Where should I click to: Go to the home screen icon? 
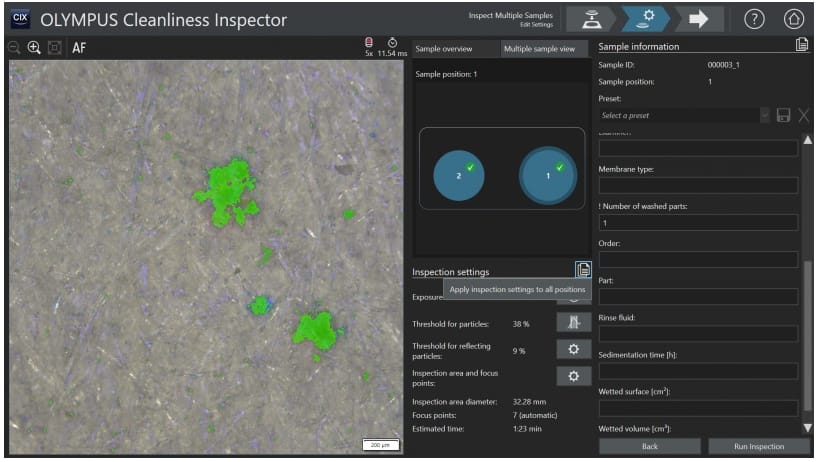click(x=793, y=19)
